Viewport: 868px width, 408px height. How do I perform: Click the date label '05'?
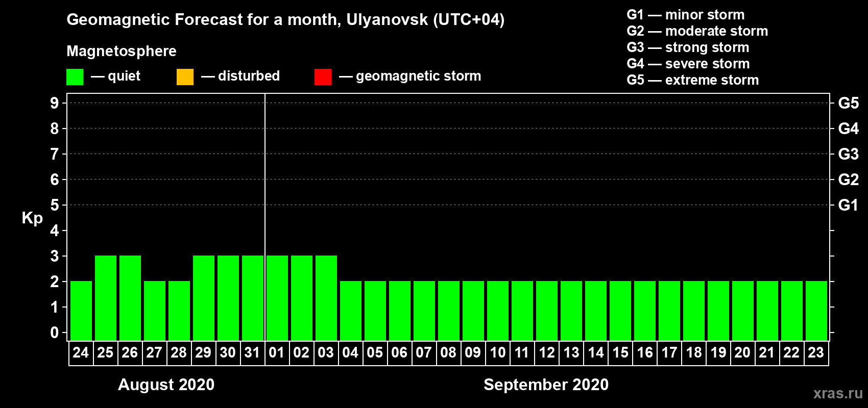pos(375,352)
